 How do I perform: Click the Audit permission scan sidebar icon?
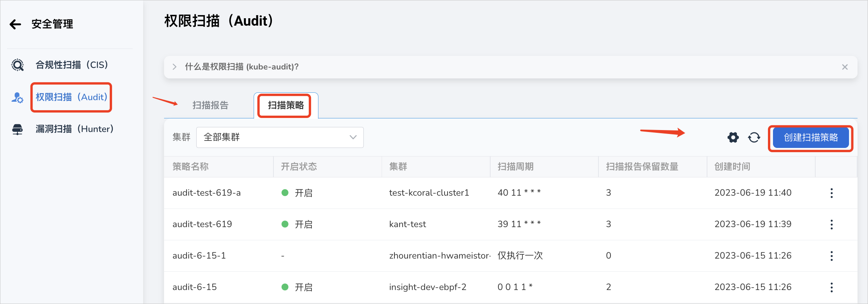click(17, 97)
